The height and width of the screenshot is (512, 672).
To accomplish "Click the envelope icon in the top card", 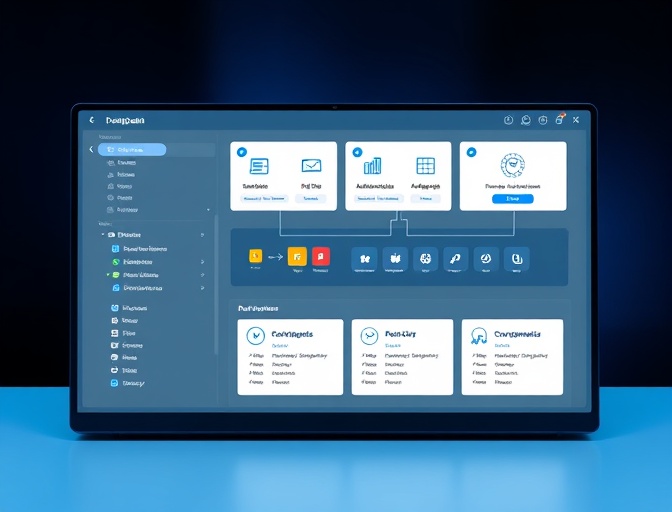I will coord(312,165).
